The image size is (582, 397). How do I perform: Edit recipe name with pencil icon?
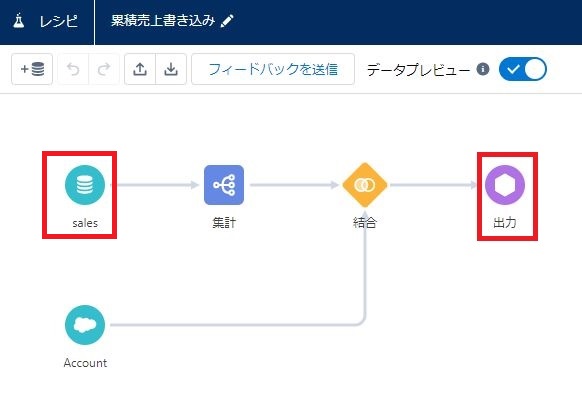click(227, 21)
